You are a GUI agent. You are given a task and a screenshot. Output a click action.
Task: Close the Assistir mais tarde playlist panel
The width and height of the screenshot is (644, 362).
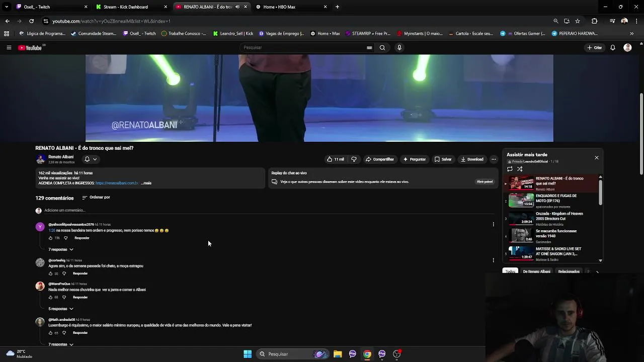(x=597, y=158)
